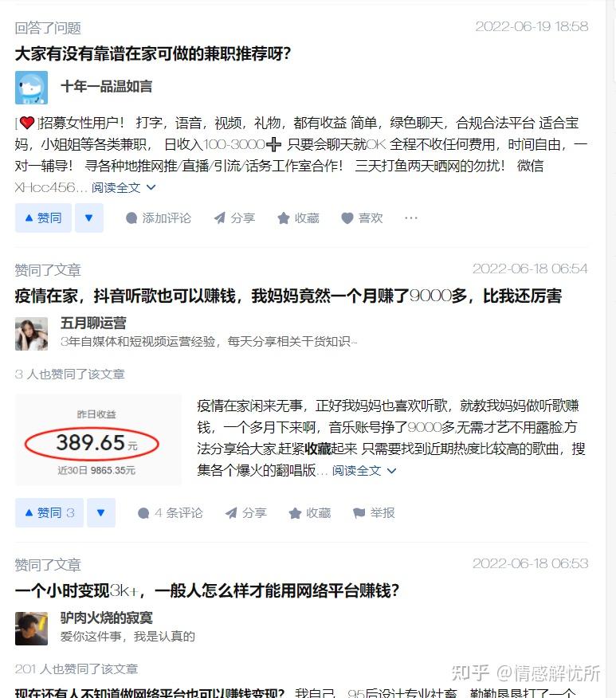This screenshot has width=616, height=698.
Task: Favorite the 抖音听歌 article with 收藏
Action: pyautogui.click(x=310, y=513)
